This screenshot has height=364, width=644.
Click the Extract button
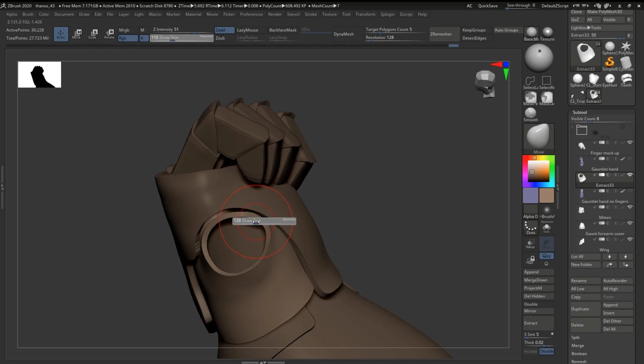[x=539, y=323]
